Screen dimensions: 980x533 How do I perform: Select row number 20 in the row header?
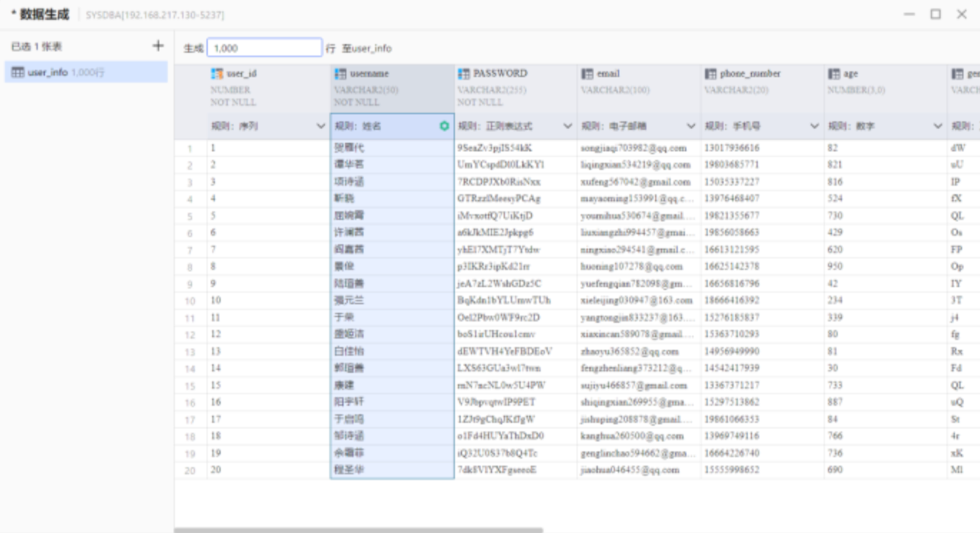(x=190, y=471)
